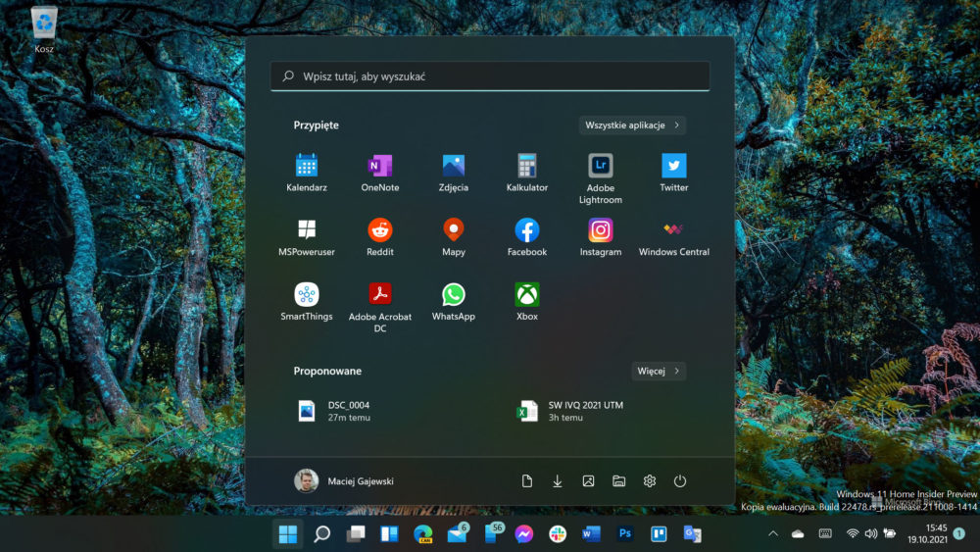
Task: Open Slack from the taskbar
Action: coord(558,534)
